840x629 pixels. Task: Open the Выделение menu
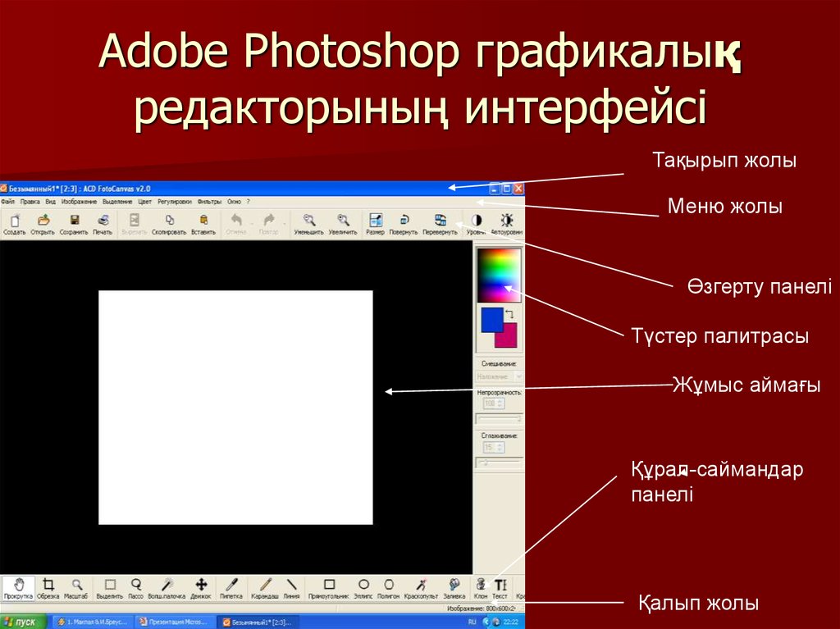pyautogui.click(x=117, y=202)
